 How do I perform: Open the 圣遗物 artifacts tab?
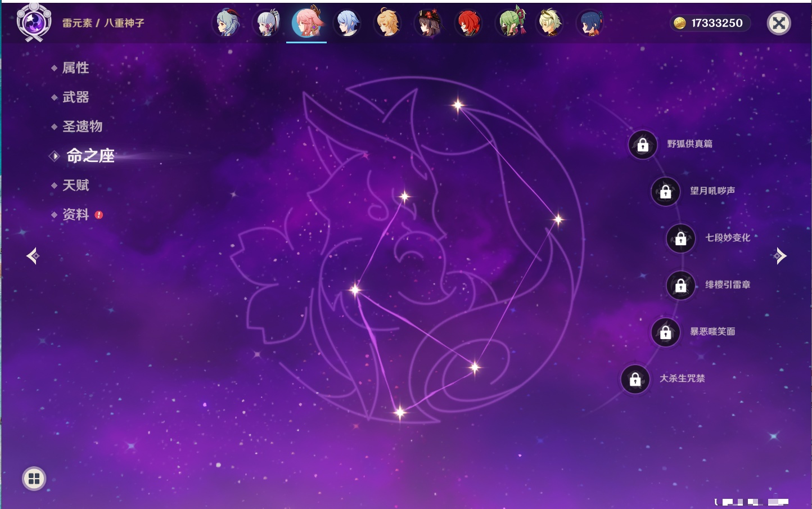pos(82,127)
